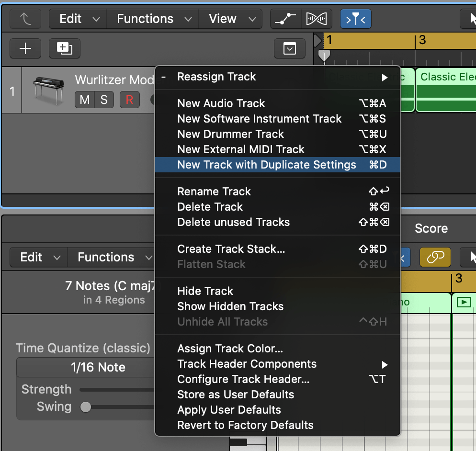Click the blue Catch Playhead icon
The height and width of the screenshot is (451, 476).
coord(355,19)
